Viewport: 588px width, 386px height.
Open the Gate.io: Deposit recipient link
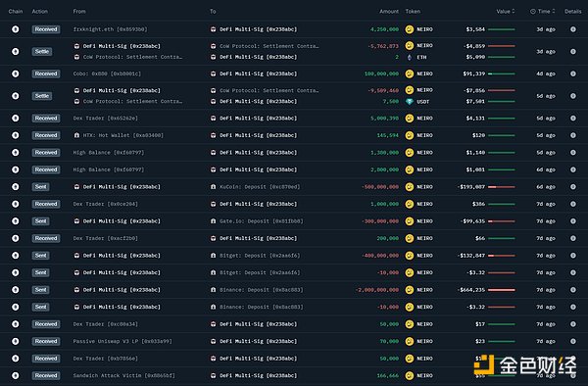tap(262, 221)
